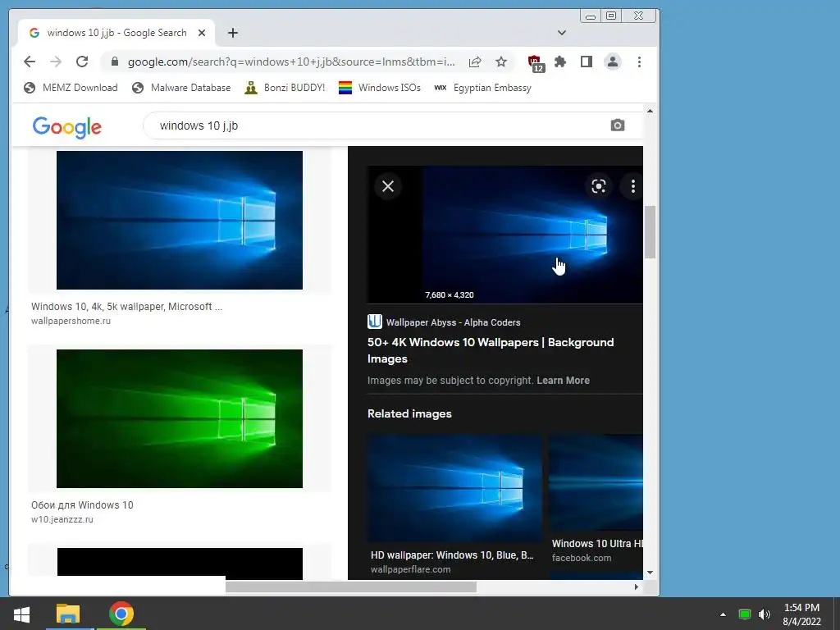Click the wallpapershome.ru source text

point(71,321)
